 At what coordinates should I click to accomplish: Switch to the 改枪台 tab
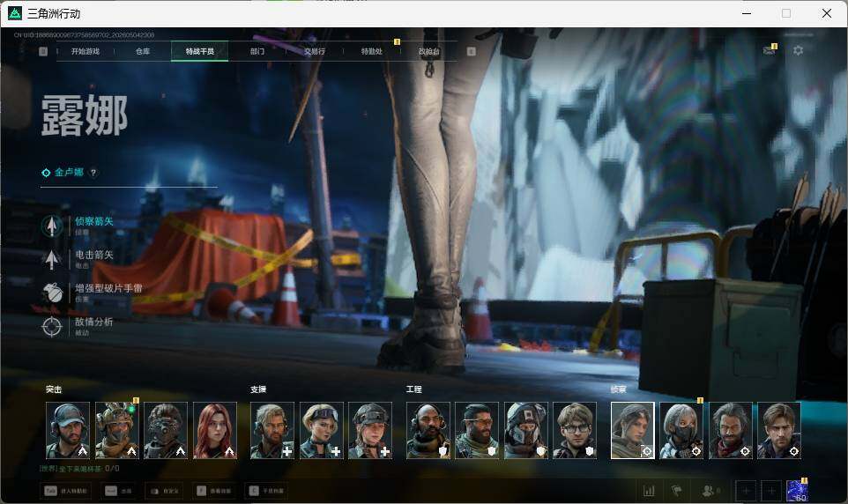tap(429, 51)
